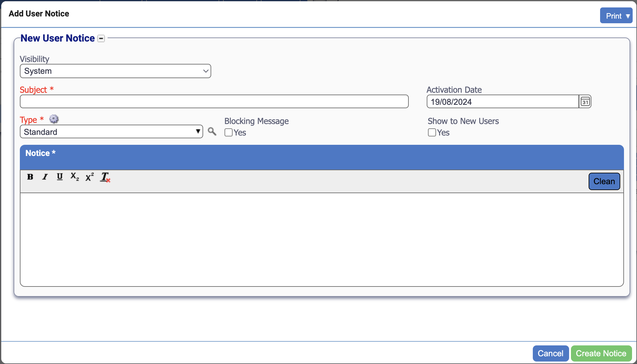Apply superscript formatting
This screenshot has height=364, width=637.
[90, 177]
